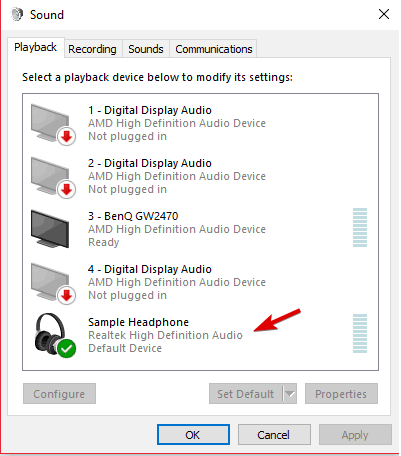Go to the Communications tab

(x=214, y=49)
